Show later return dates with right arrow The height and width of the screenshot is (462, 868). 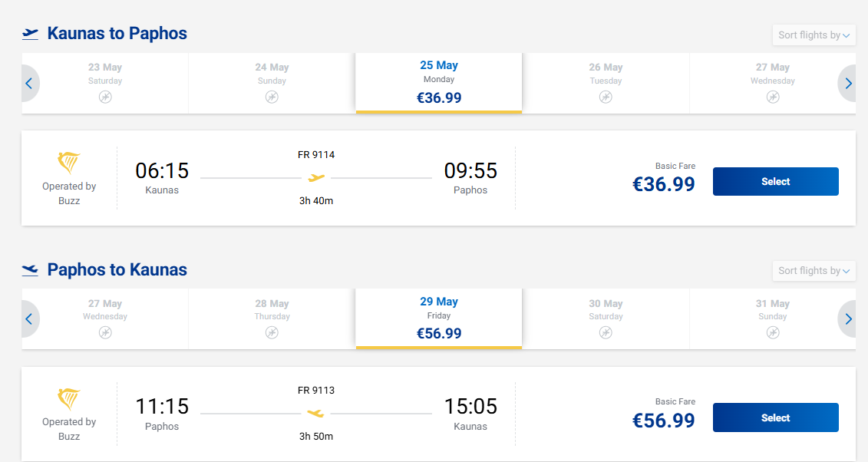(848, 319)
